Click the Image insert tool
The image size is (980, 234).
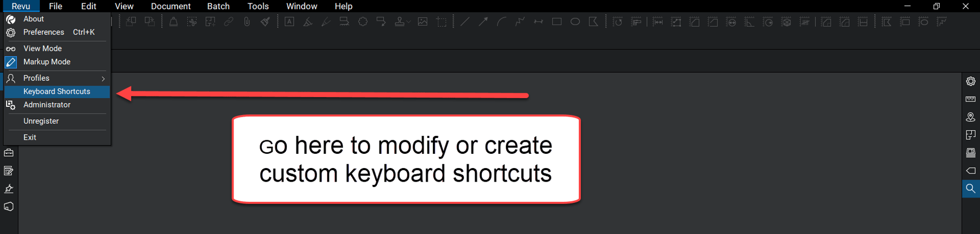(x=422, y=22)
